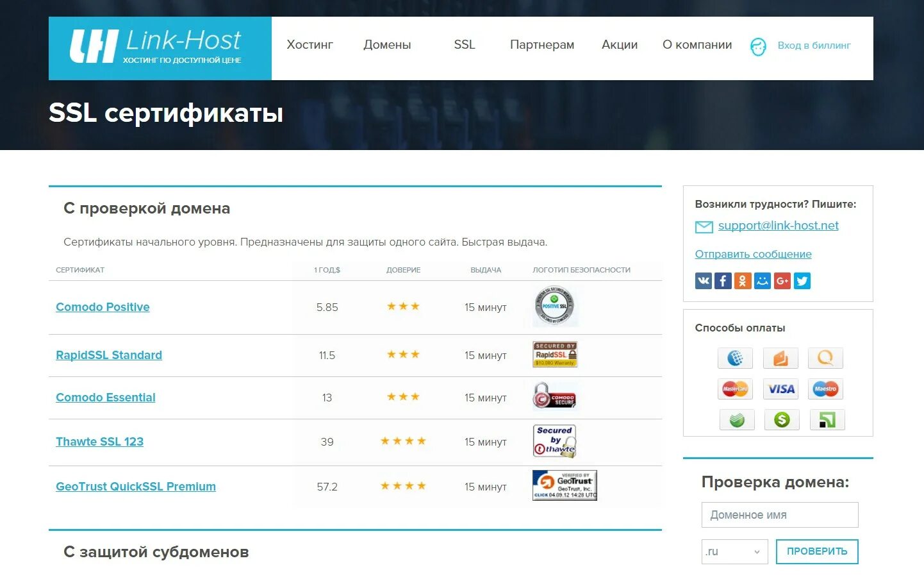Select green dollar payment icon
The width and height of the screenshot is (924, 579).
click(x=782, y=420)
